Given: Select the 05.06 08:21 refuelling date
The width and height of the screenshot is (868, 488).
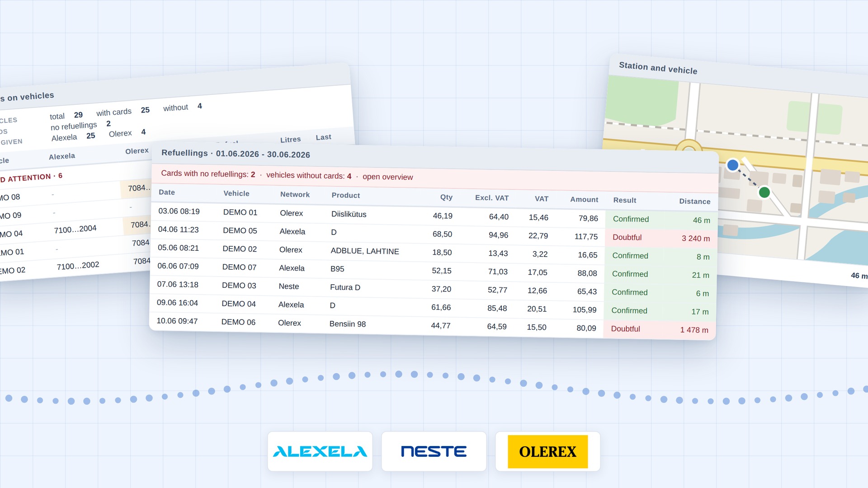Looking at the screenshot, I should pyautogui.click(x=178, y=248).
